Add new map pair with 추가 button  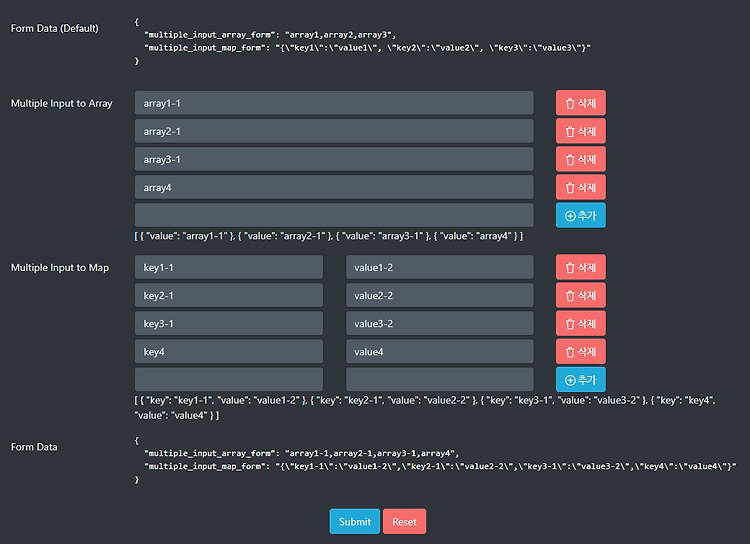click(x=580, y=379)
